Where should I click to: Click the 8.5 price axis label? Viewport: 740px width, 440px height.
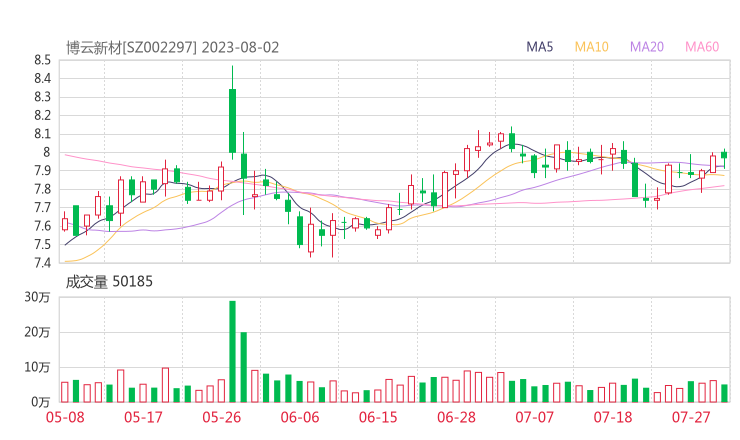[42, 60]
